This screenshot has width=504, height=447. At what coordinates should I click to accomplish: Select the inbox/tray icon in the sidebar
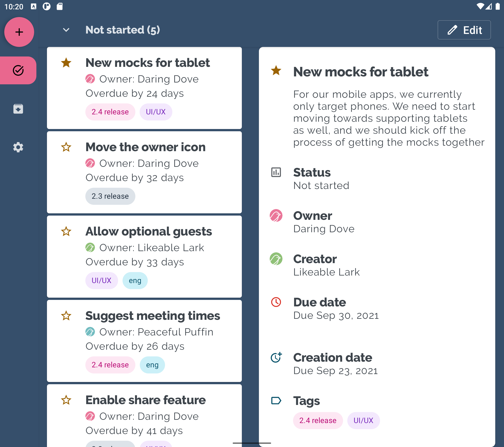(x=18, y=108)
